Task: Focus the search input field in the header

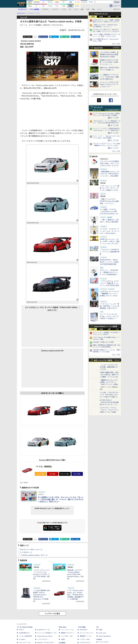Action: click(104, 2)
